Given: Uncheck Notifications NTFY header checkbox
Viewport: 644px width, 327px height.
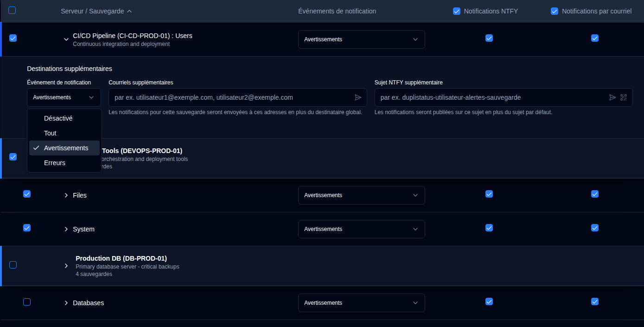Looking at the screenshot, I should (457, 11).
